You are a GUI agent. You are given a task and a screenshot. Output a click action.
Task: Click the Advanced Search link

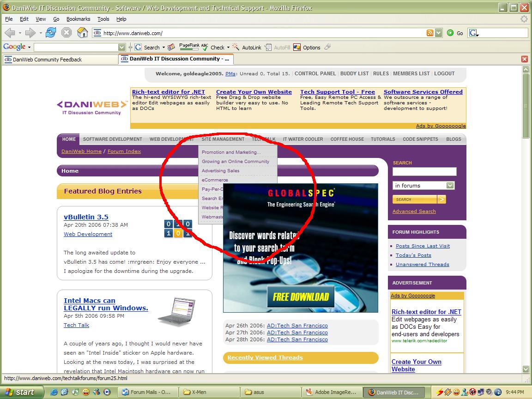[x=414, y=211]
